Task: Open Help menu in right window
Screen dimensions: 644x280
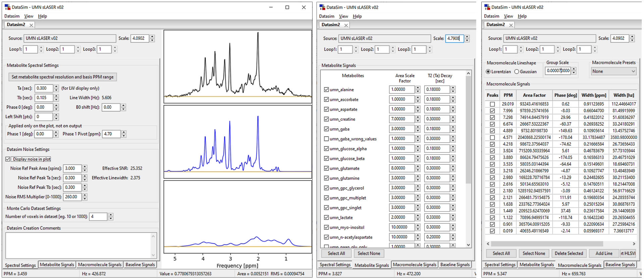Action: (522, 16)
